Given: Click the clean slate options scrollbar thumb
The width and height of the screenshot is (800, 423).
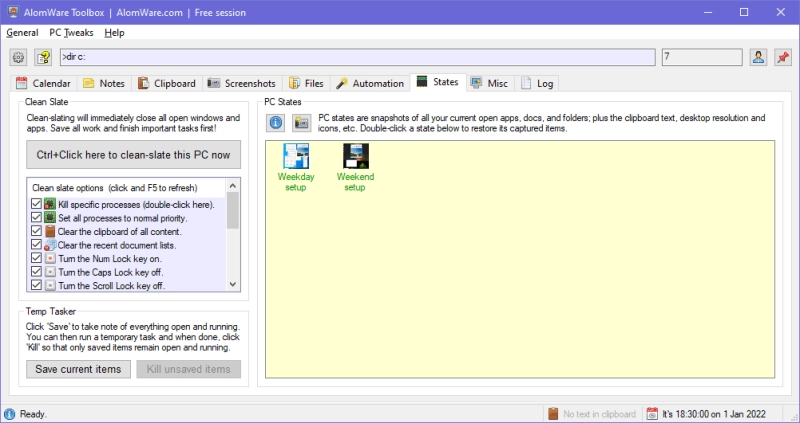Looking at the screenshot, I should coord(233,210).
